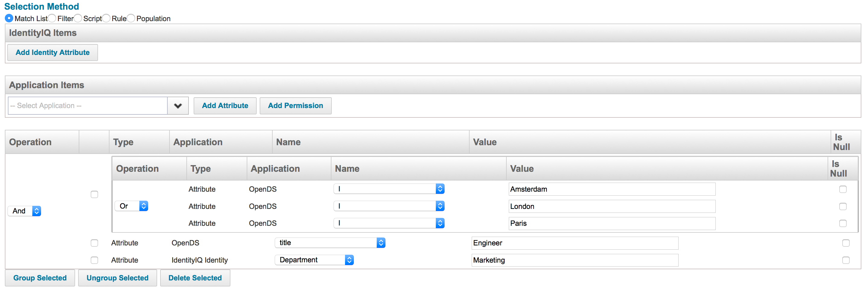Click the London value field

pyautogui.click(x=612, y=206)
